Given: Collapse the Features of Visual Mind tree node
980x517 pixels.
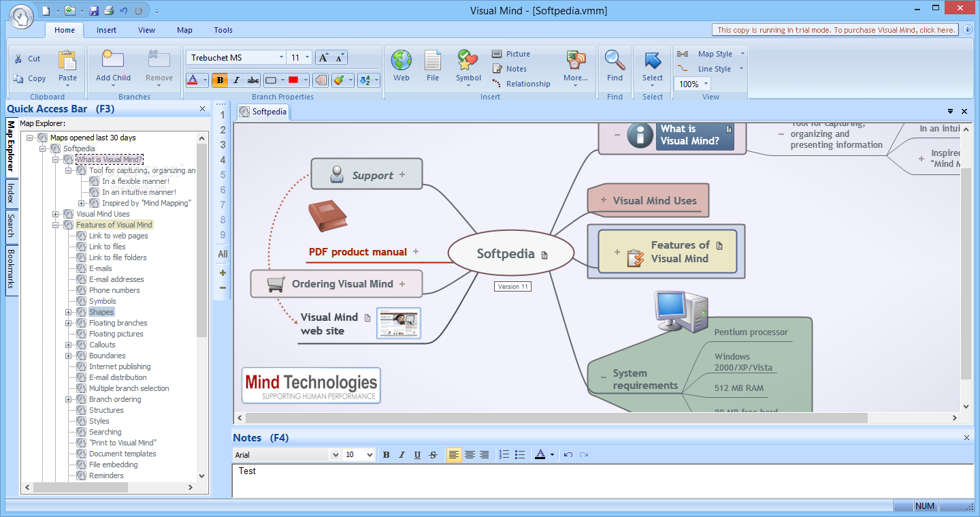Looking at the screenshot, I should tap(56, 225).
